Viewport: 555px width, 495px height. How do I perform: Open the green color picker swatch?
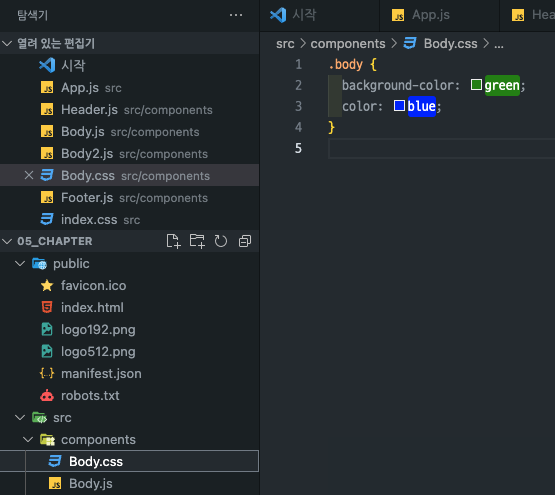[476, 85]
